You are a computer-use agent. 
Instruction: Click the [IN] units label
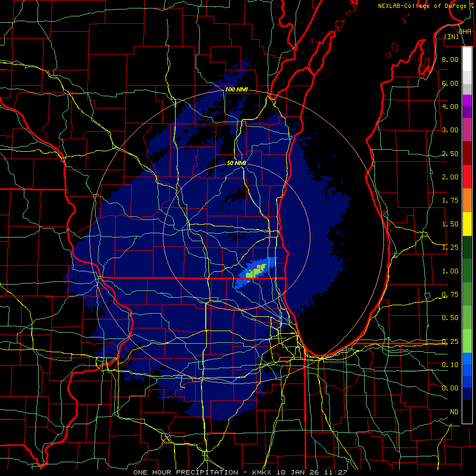(x=451, y=36)
